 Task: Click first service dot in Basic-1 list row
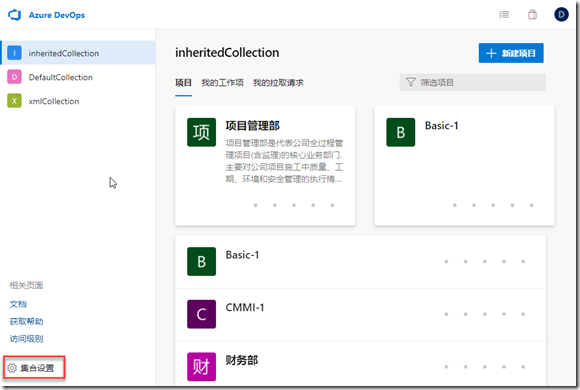(x=446, y=262)
